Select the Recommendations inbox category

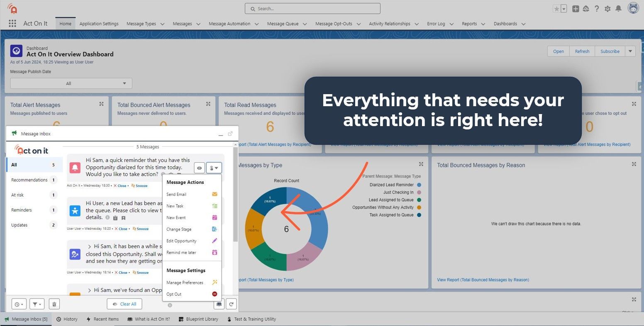tap(34, 180)
